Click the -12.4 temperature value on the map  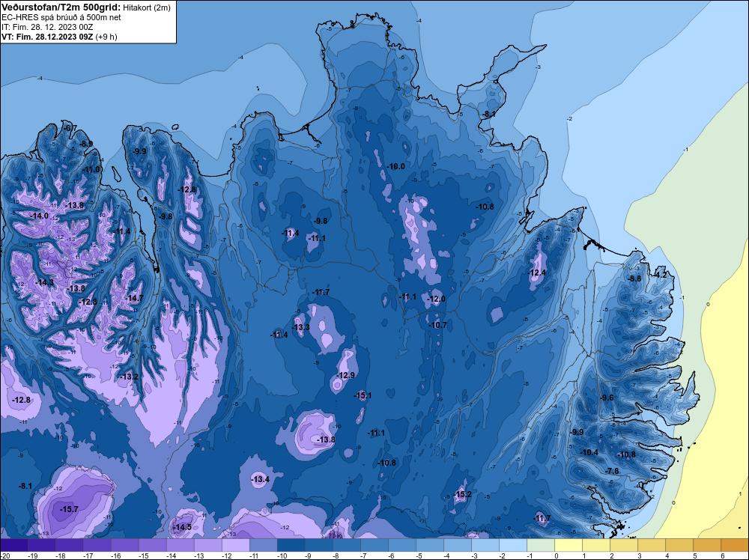click(536, 273)
